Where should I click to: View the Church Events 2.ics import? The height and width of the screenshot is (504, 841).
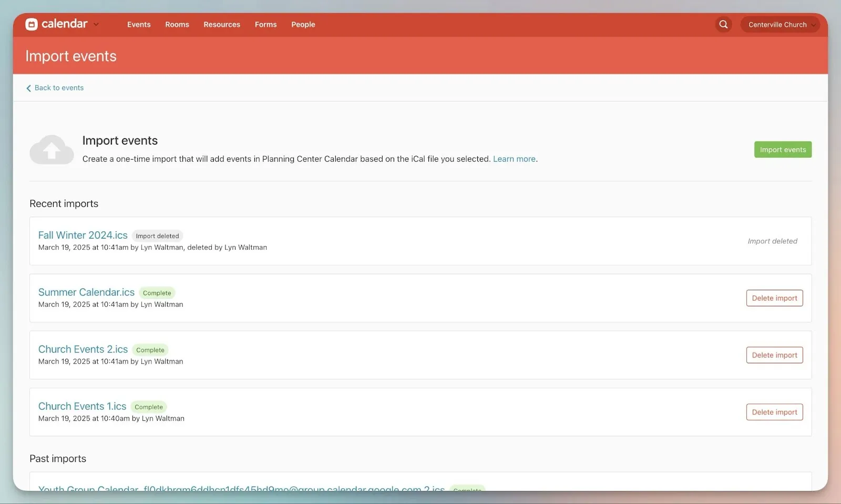(x=83, y=349)
